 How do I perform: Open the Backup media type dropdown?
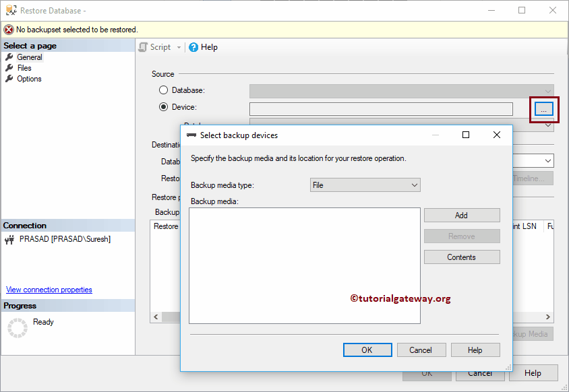click(x=365, y=184)
